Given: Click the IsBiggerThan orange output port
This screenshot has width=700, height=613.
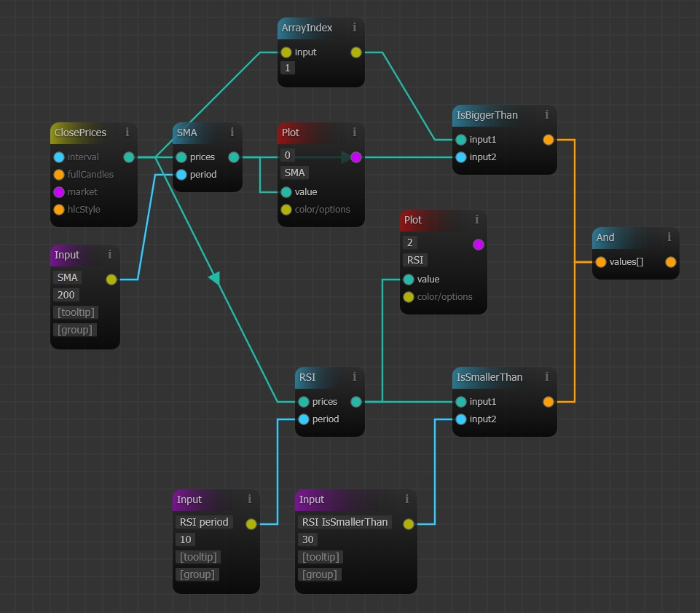Looking at the screenshot, I should pos(548,140).
